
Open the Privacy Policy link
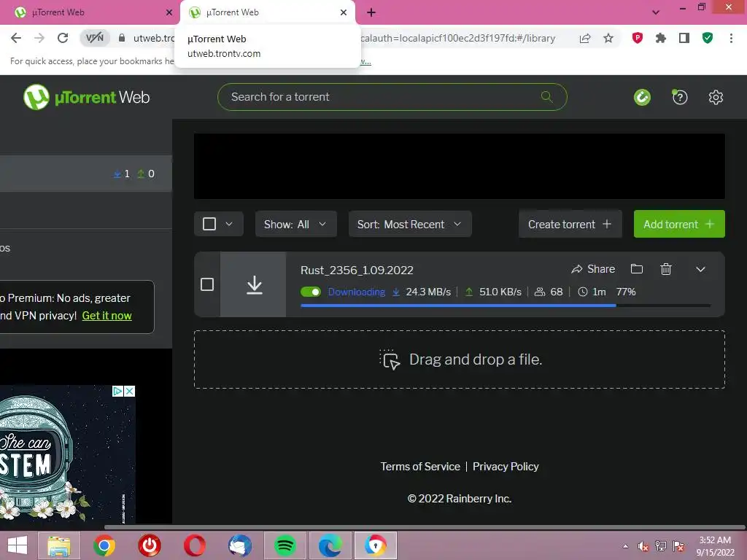coord(506,466)
